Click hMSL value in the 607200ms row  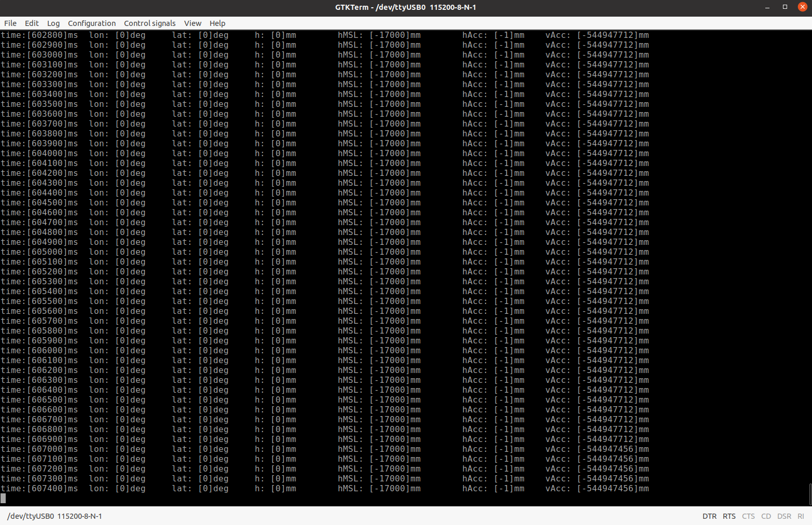(x=395, y=469)
